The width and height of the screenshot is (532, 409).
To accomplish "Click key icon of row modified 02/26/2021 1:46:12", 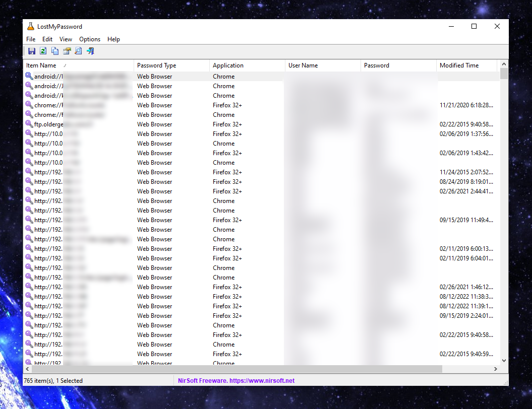I will click(29, 287).
